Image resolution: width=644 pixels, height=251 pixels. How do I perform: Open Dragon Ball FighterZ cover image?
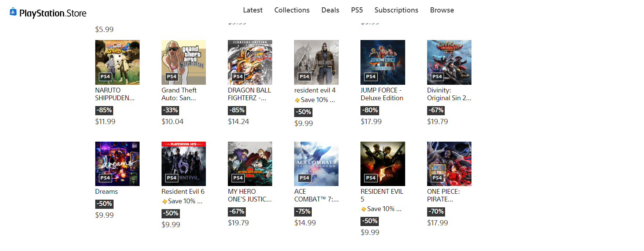click(x=250, y=62)
